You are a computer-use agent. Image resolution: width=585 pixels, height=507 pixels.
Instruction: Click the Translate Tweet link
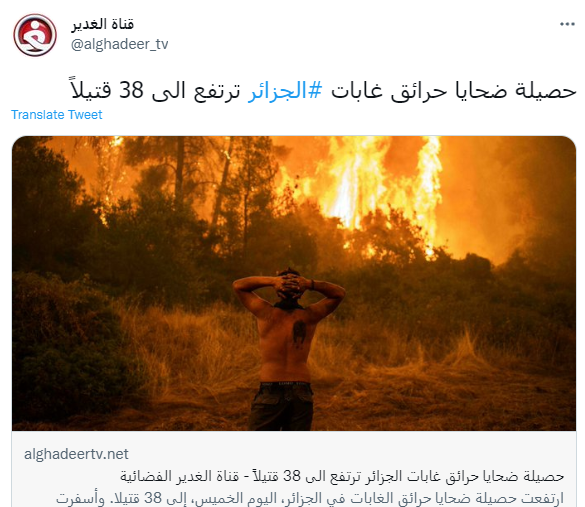[x=56, y=115]
